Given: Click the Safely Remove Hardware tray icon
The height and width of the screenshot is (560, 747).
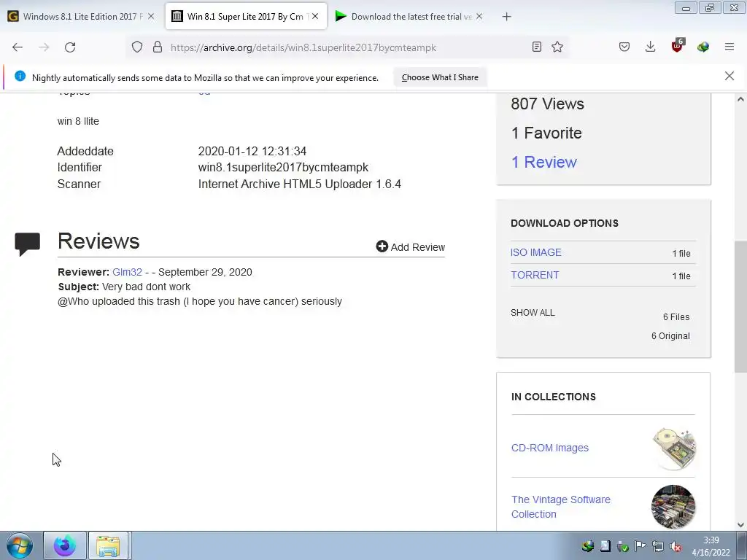Looking at the screenshot, I should point(623,547).
